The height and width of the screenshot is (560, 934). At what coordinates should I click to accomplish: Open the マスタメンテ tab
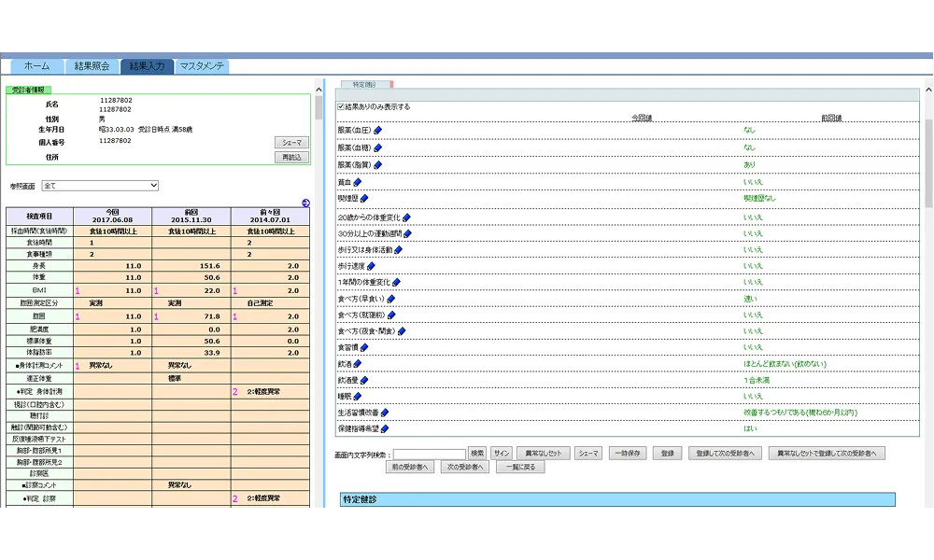point(202,66)
